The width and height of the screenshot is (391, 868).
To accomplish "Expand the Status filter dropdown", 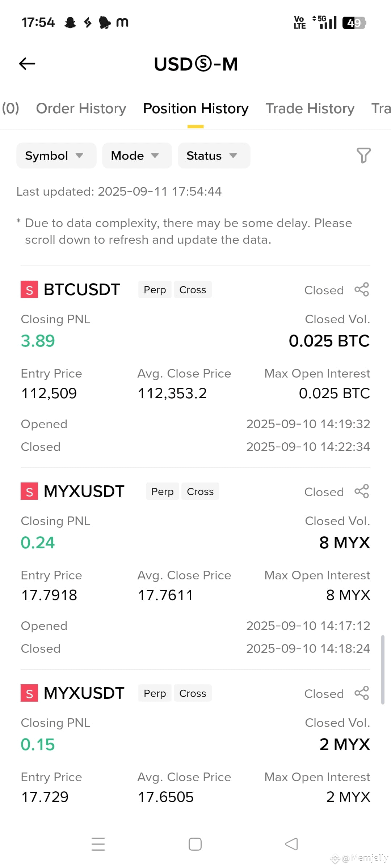I will 214,156.
